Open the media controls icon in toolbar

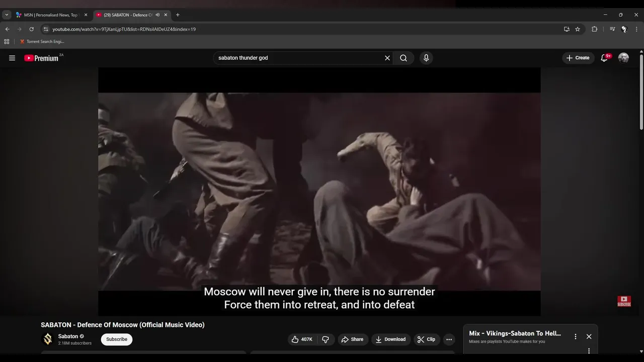612,29
